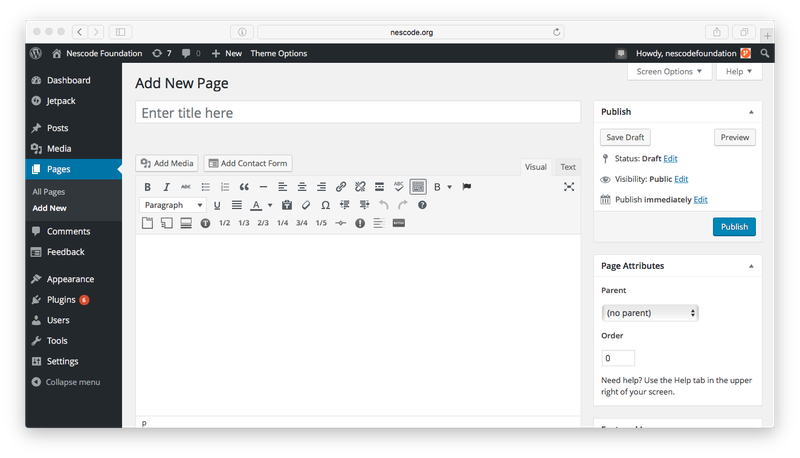This screenshot has height=458, width=800.
Task: Expand the B shortcode dropdown arrow
Action: pos(449,187)
